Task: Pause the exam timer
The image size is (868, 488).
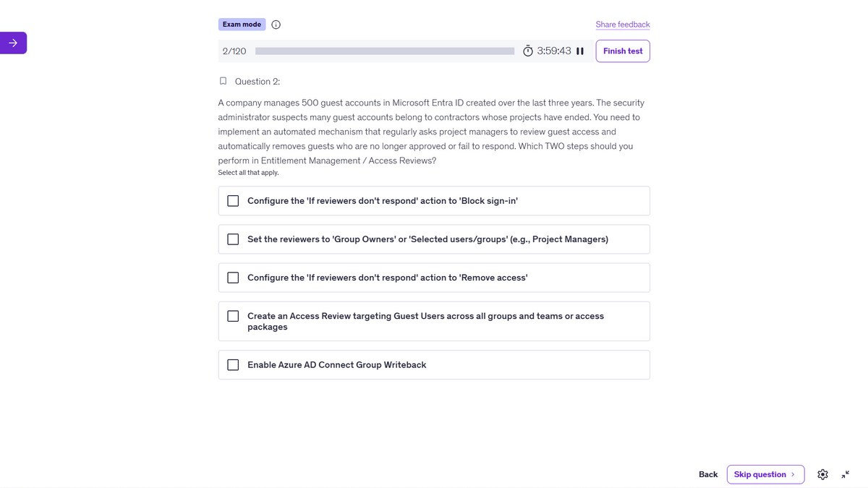Action: 580,51
